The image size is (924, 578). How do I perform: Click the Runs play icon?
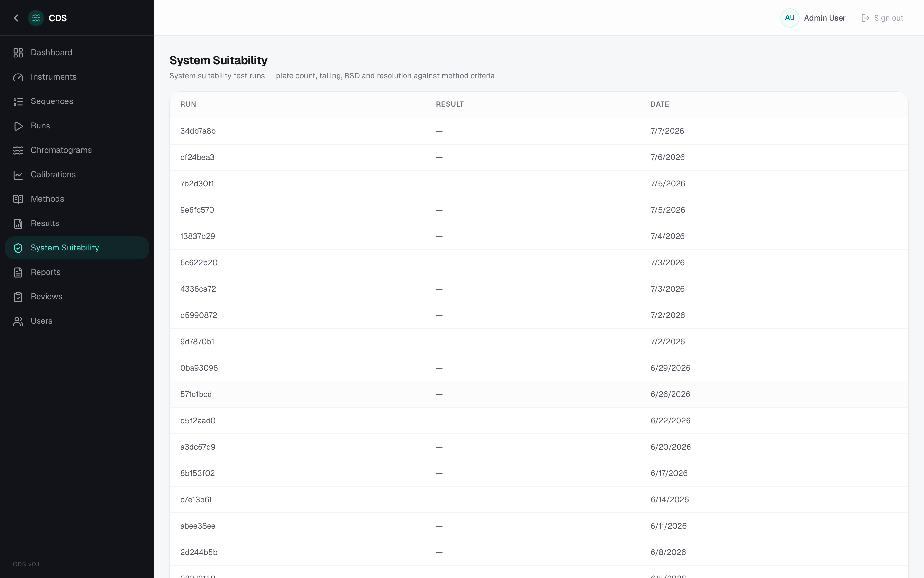[18, 126]
